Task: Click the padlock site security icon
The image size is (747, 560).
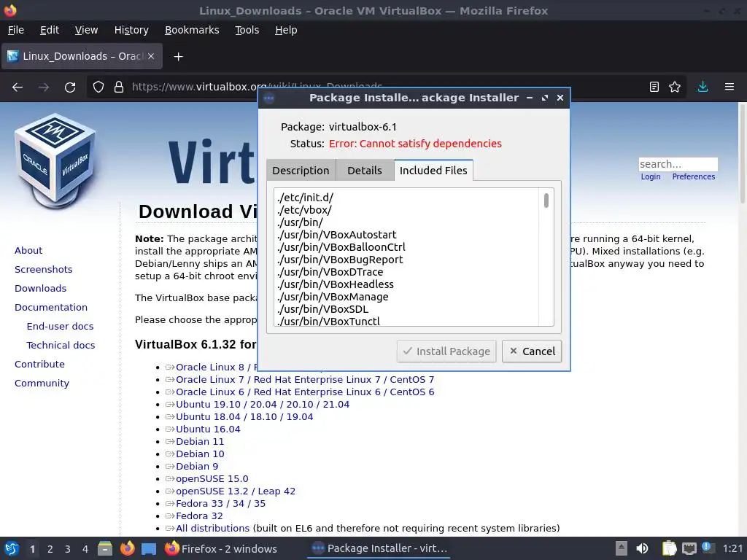Action: pos(119,87)
